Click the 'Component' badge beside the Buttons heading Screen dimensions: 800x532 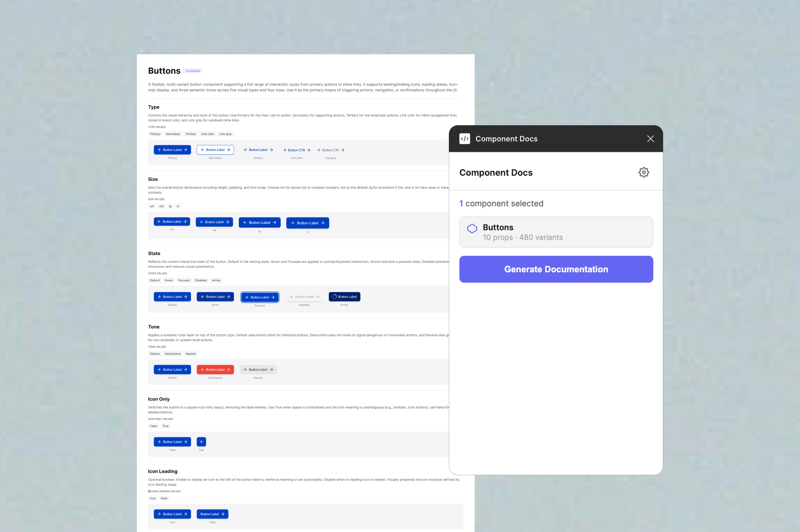[x=193, y=70]
